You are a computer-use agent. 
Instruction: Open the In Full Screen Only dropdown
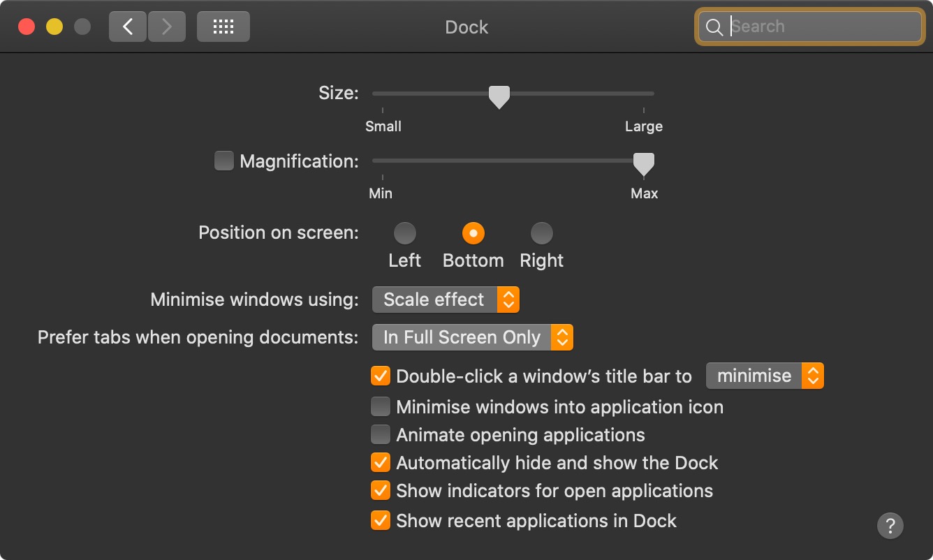[x=472, y=337]
